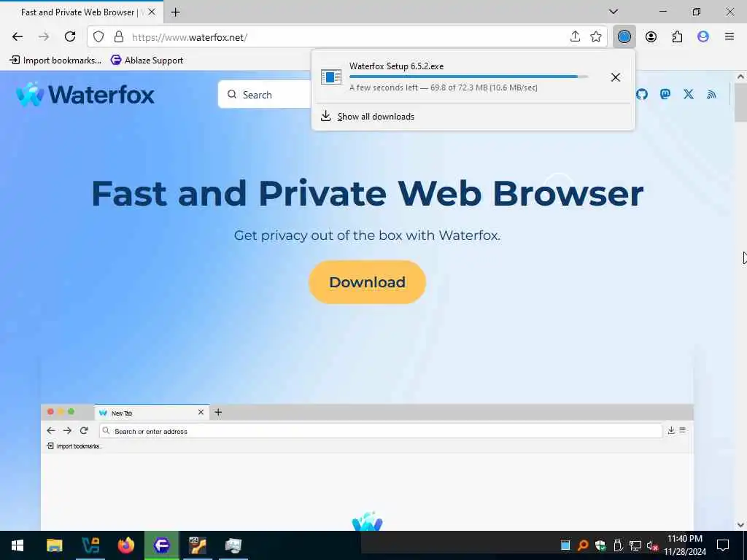Open the taskbar clock showing 11:40 PM
Image resolution: width=747 pixels, height=560 pixels.
tap(685, 545)
